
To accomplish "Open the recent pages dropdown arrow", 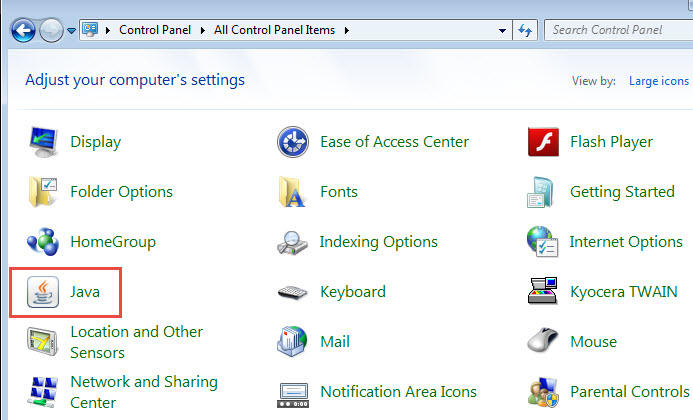I will (x=71, y=30).
